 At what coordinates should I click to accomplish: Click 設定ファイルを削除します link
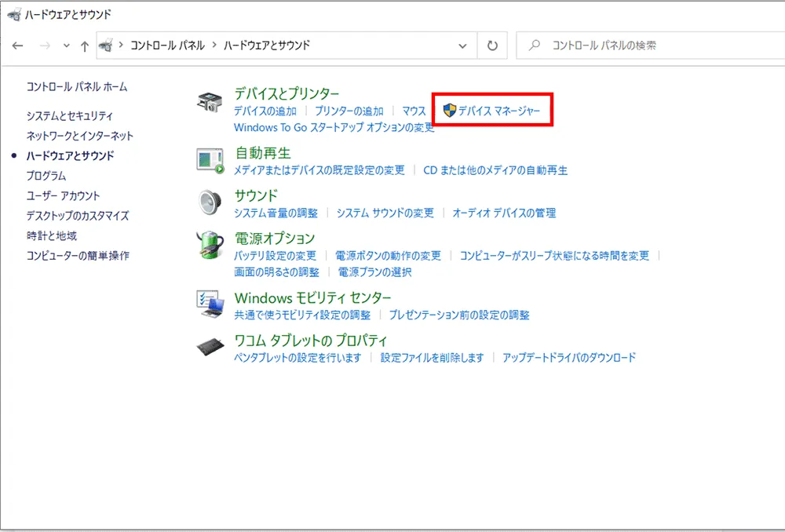(432, 357)
